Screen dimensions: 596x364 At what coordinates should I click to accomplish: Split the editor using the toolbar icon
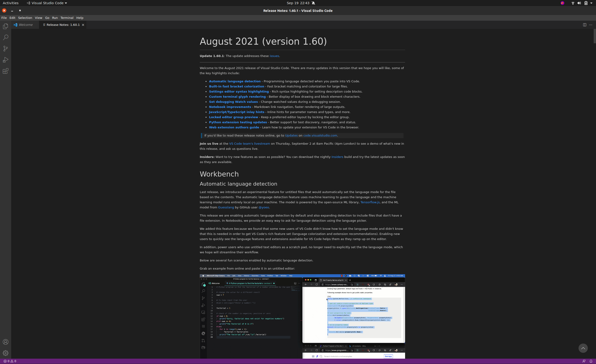pyautogui.click(x=584, y=25)
